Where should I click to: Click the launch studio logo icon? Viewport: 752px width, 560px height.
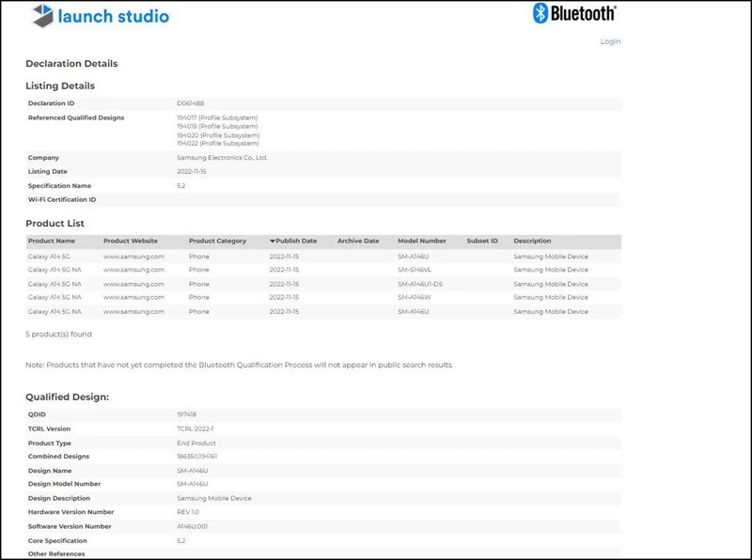pos(42,15)
